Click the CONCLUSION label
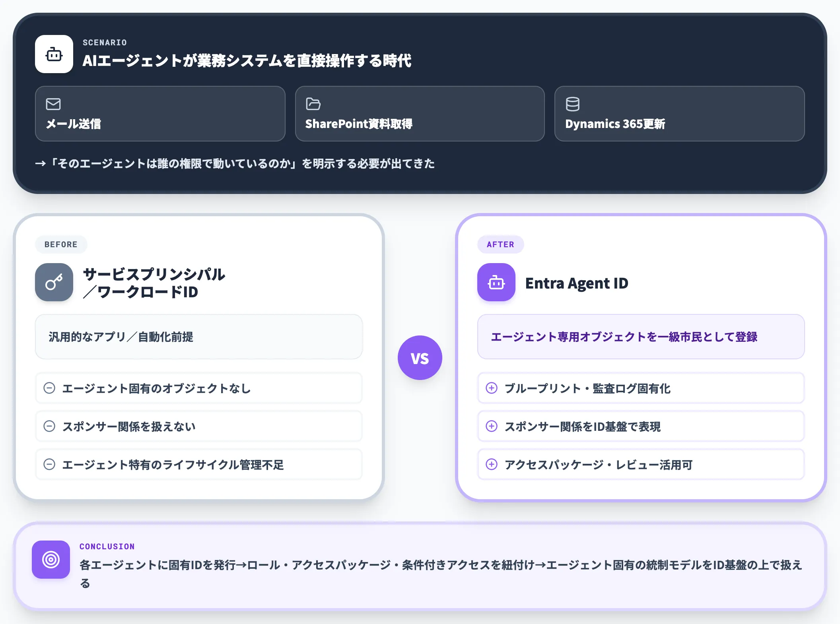The width and height of the screenshot is (840, 624). point(107,546)
